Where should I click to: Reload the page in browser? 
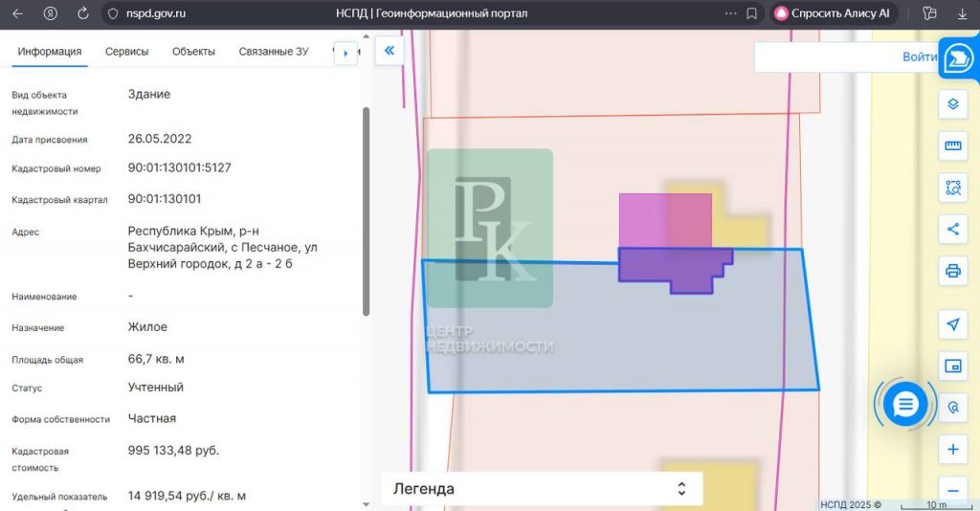(x=82, y=13)
